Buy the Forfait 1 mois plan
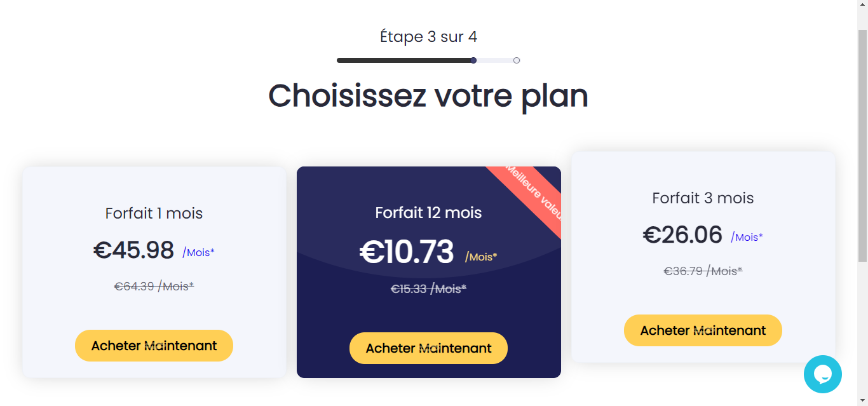Image resolution: width=868 pixels, height=406 pixels. click(x=154, y=346)
